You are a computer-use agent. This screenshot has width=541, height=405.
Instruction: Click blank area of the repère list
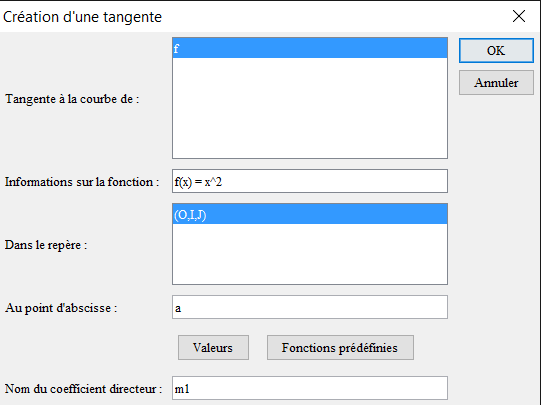[310, 254]
